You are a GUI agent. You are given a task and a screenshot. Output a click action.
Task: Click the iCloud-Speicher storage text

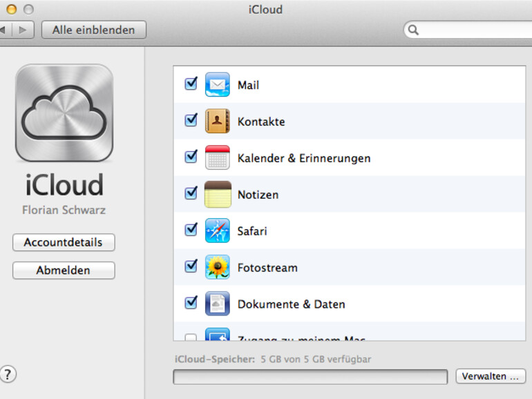[x=273, y=360]
